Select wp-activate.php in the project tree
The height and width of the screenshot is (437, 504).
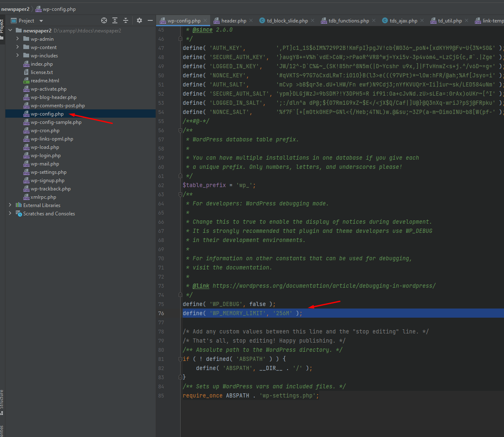click(x=49, y=89)
